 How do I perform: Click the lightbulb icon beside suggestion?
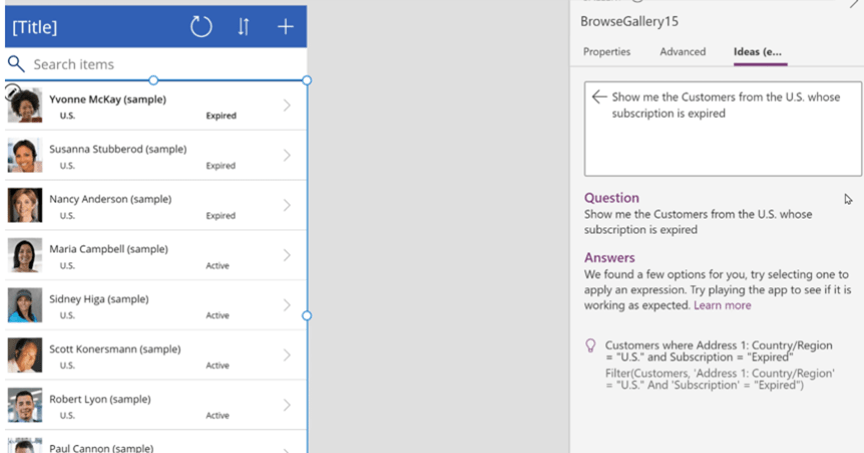(590, 346)
